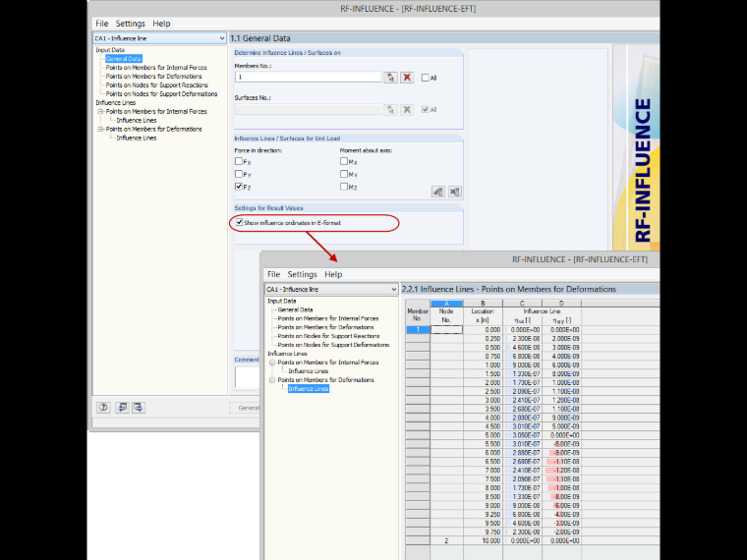Click the Members No. input field
Screen dimensions: 747x560
pyautogui.click(x=309, y=77)
